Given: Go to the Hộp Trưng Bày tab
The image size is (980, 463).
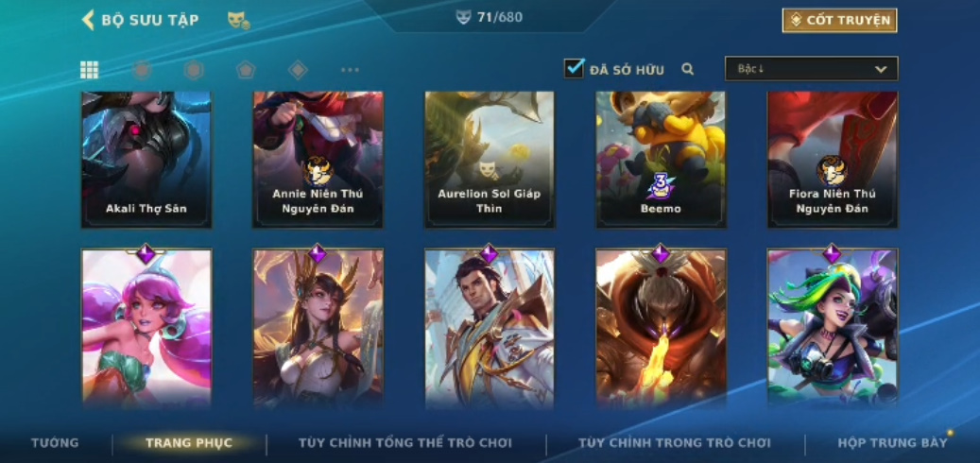Looking at the screenshot, I should (892, 443).
